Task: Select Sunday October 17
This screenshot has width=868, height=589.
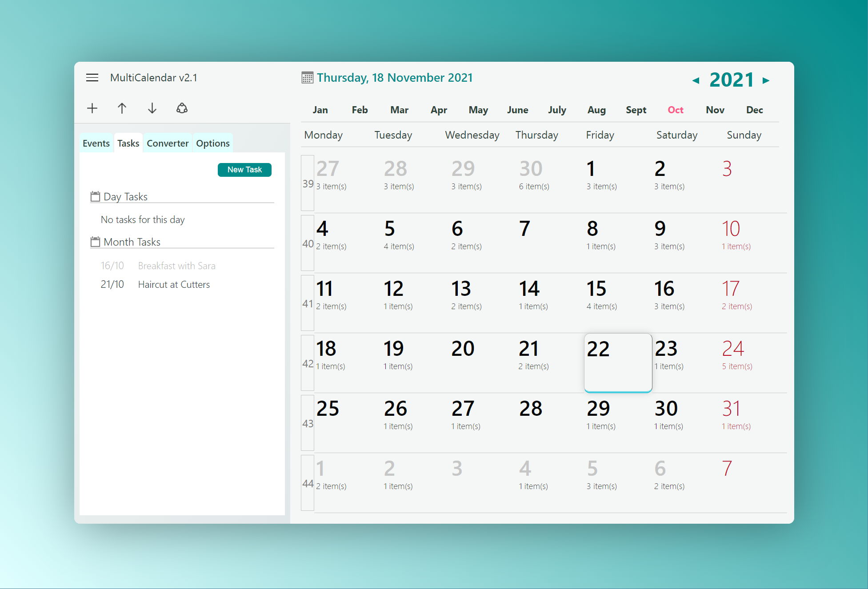Action: (753, 303)
